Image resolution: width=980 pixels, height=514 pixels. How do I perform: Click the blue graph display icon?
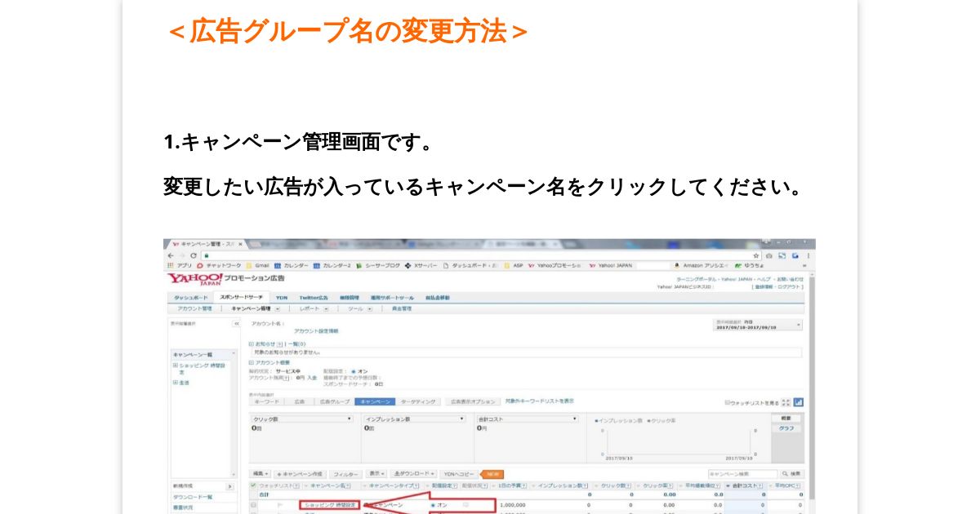[798, 402]
